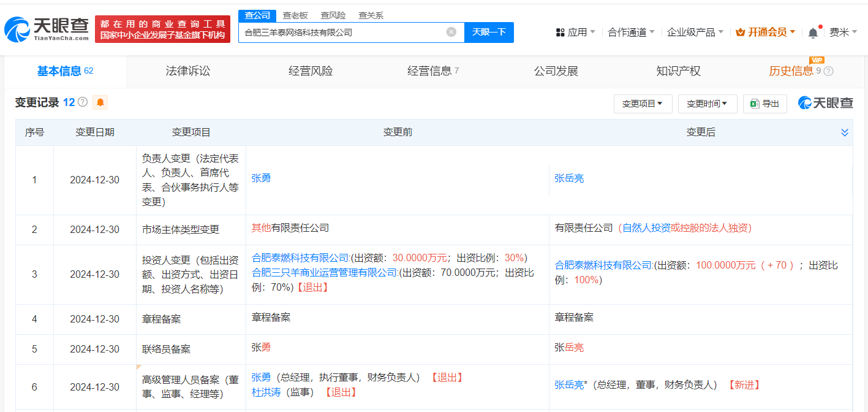Expand the 合作通道 dropdown menu
Image resolution: width=868 pixels, height=412 pixels.
pos(626,32)
